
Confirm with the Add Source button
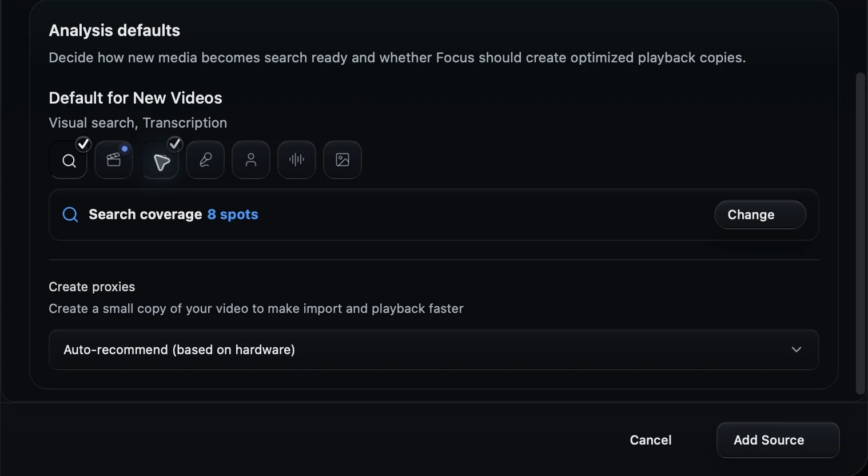tap(778, 440)
